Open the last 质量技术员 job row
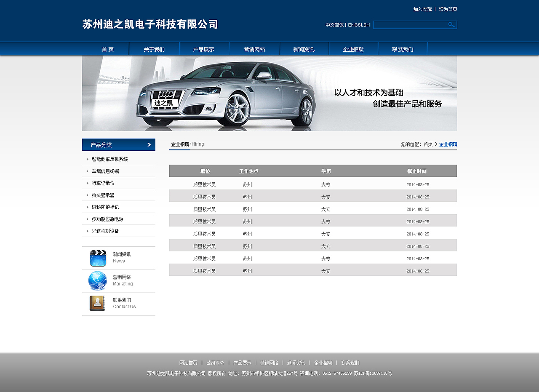 [313, 271]
